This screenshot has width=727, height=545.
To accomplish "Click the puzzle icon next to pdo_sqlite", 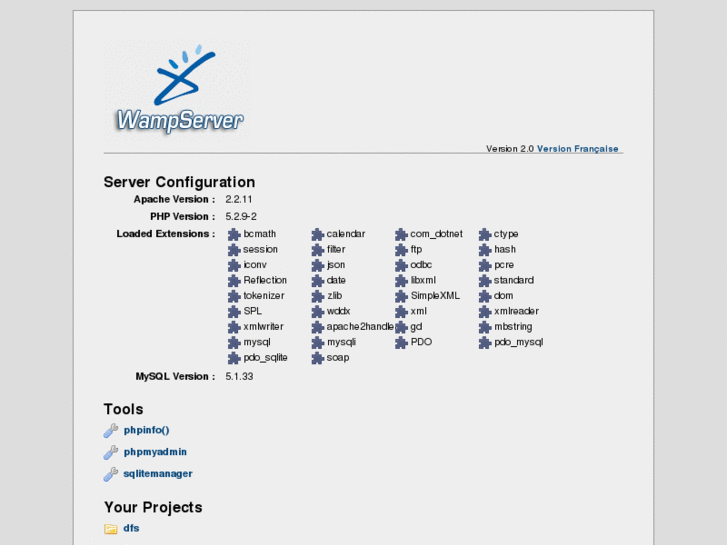I will (234, 358).
